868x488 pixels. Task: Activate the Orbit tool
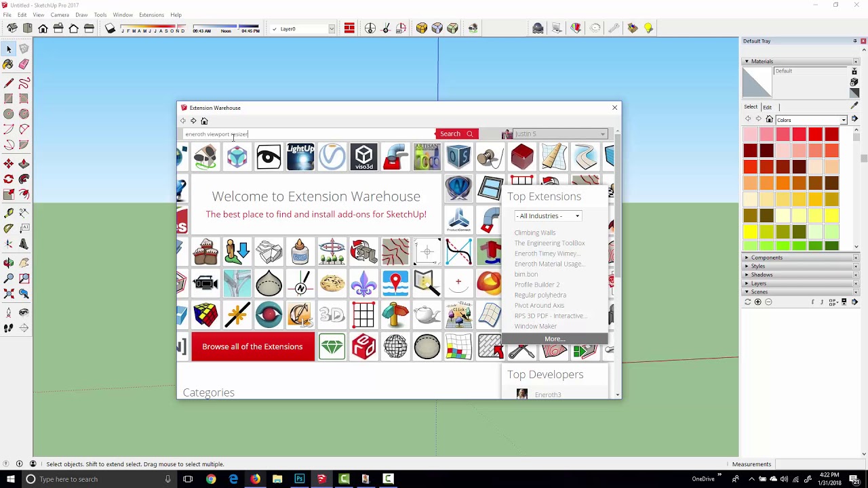click(9, 262)
